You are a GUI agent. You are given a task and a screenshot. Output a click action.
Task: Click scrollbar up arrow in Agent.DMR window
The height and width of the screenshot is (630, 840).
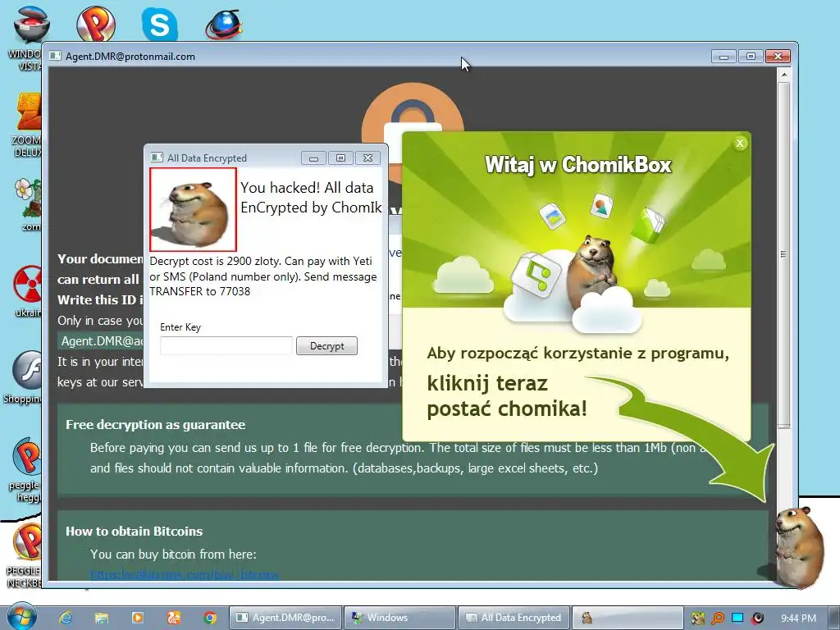(783, 75)
